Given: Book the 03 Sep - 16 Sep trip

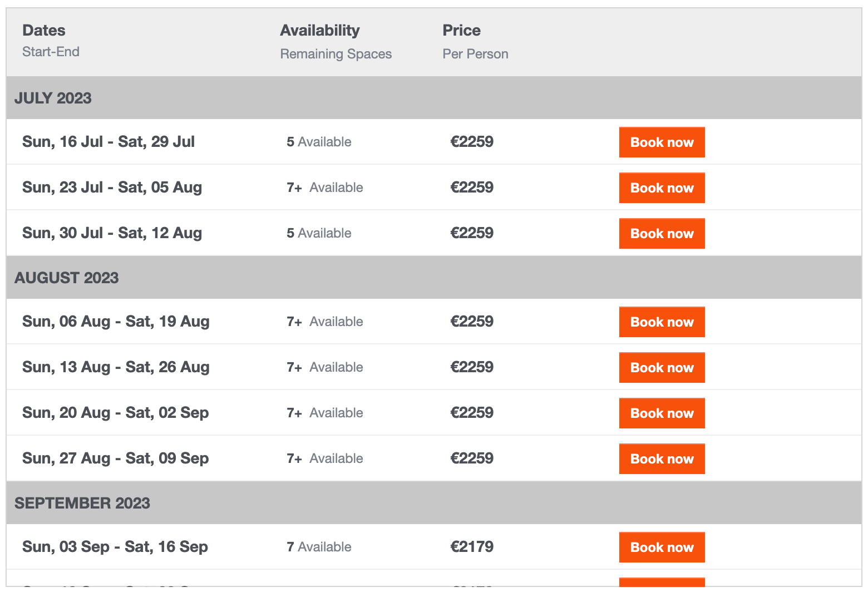Looking at the screenshot, I should [x=662, y=547].
